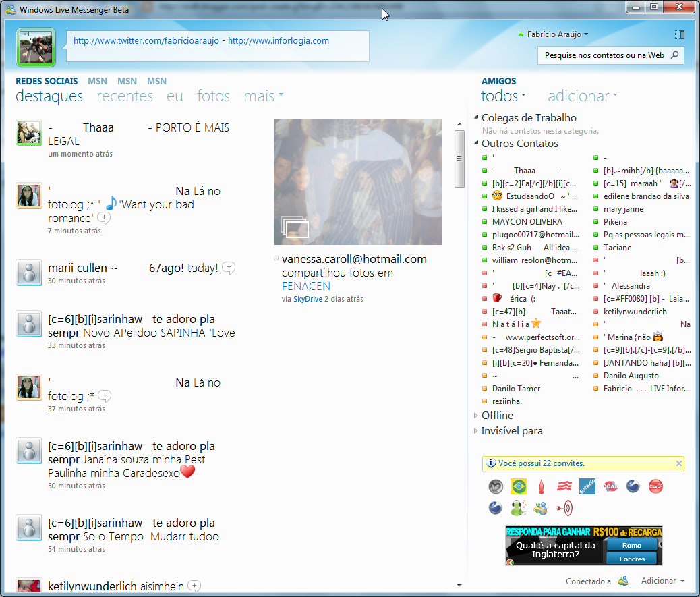Click Fabrício's profile display picture
Image resolution: width=700 pixels, height=597 pixels.
click(x=36, y=47)
